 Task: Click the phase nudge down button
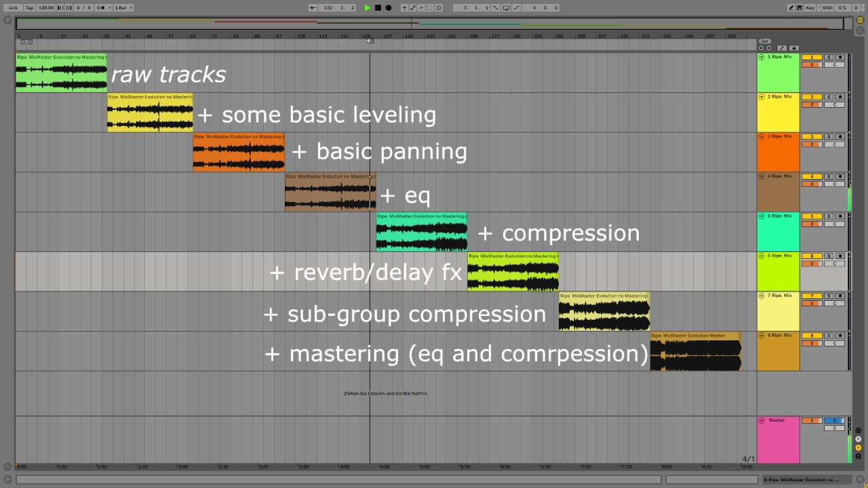pyautogui.click(x=60, y=7)
